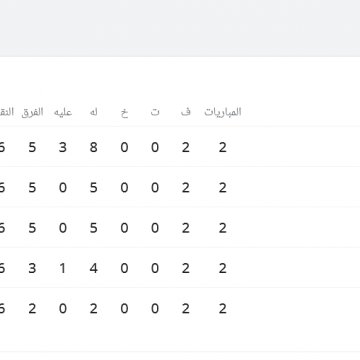Click the matches played value in last row
This screenshot has height=360, width=360.
click(x=223, y=308)
